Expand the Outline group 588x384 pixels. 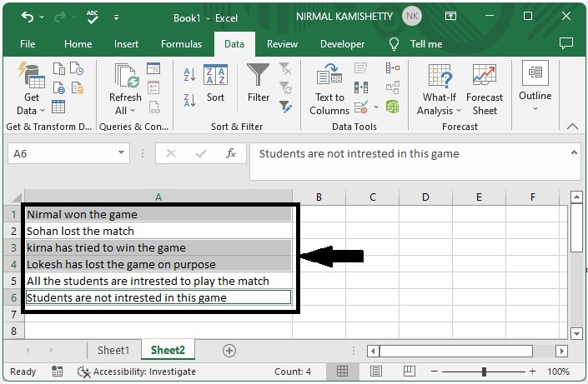point(535,86)
